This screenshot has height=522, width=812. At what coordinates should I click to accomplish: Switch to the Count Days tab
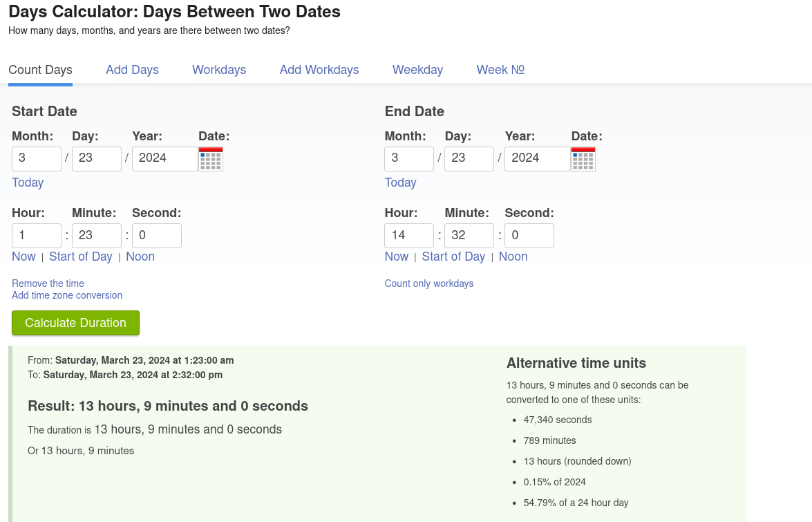point(40,70)
